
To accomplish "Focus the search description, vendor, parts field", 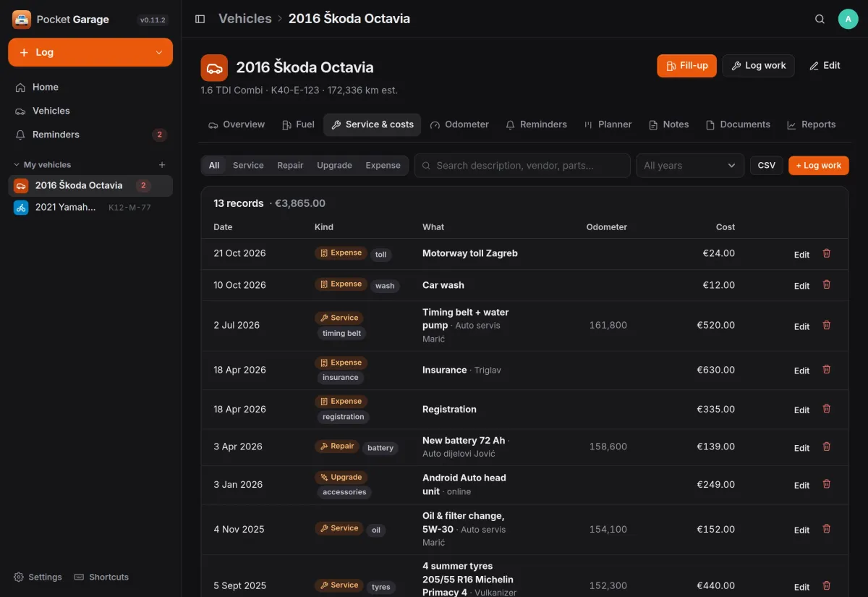I will [x=522, y=166].
